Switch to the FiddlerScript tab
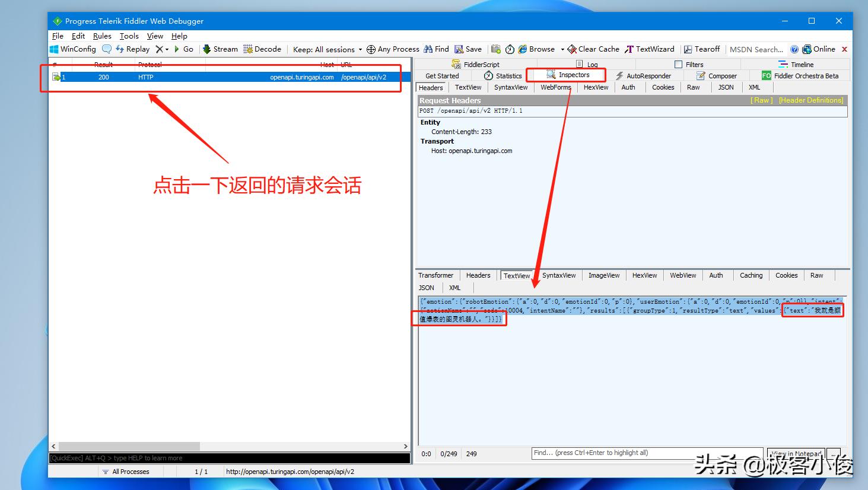The height and width of the screenshot is (490, 868). point(476,64)
